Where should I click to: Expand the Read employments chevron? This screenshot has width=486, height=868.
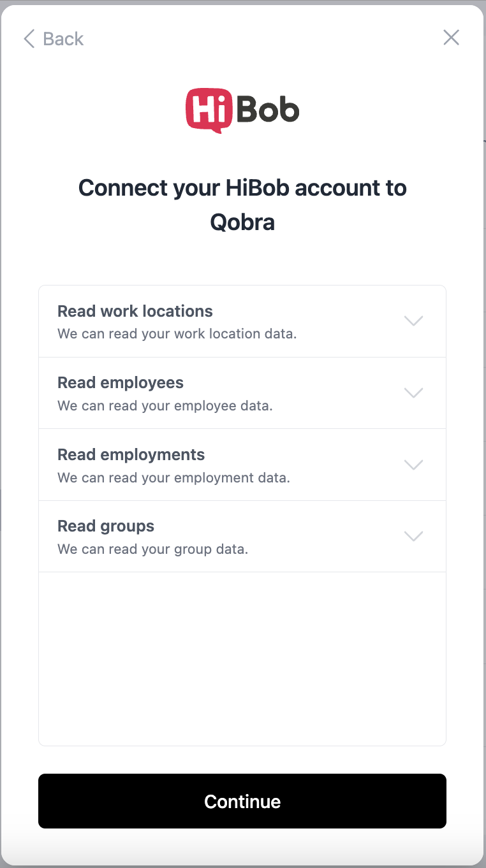click(414, 465)
